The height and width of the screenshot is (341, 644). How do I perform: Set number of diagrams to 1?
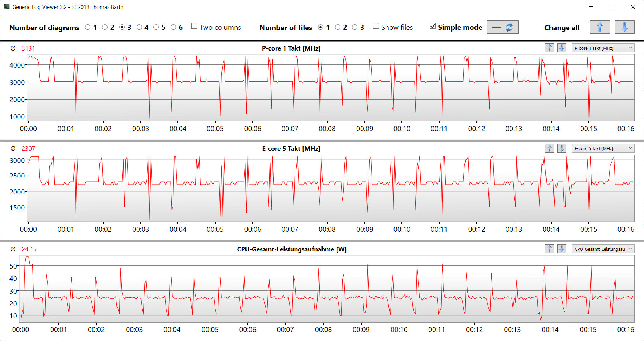87,27
